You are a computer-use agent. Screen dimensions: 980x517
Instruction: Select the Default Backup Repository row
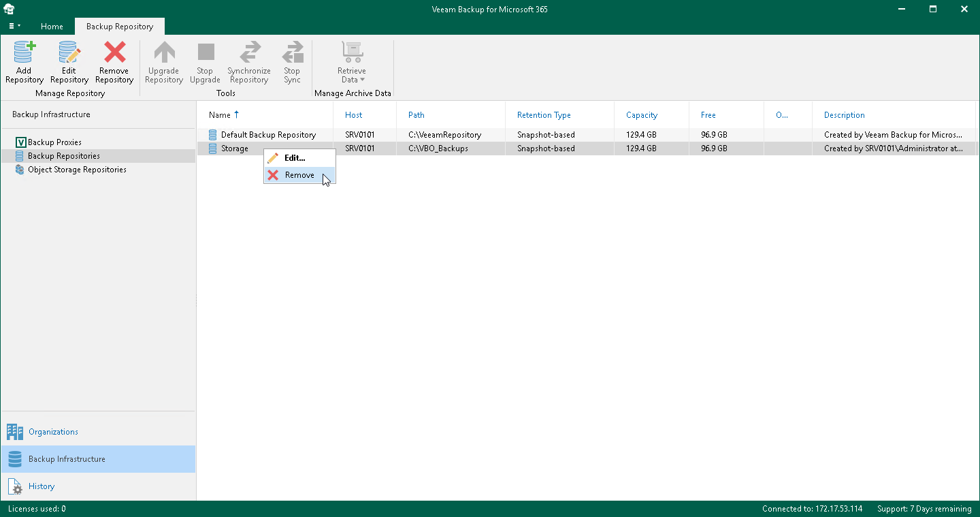[x=588, y=135]
